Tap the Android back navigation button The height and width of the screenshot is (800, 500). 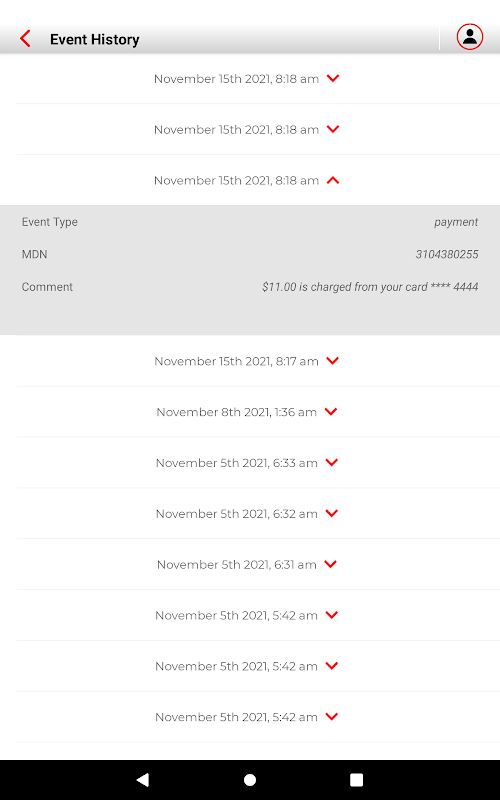143,779
